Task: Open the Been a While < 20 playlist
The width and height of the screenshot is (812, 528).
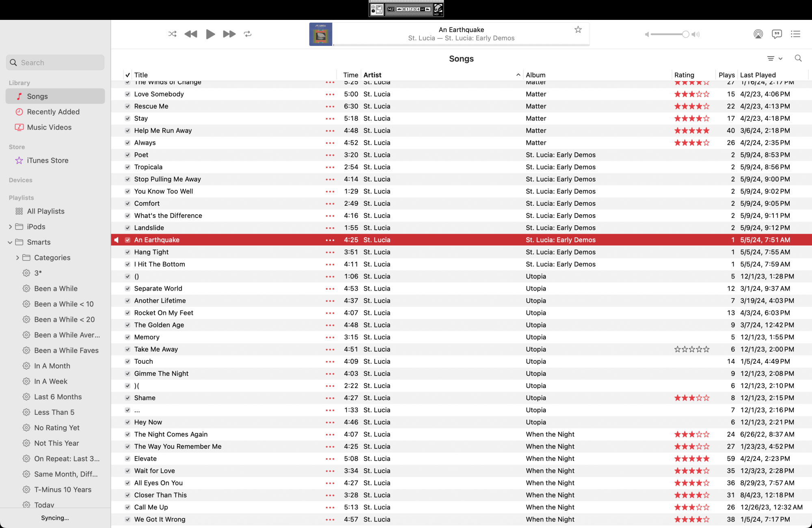Action: click(55, 319)
